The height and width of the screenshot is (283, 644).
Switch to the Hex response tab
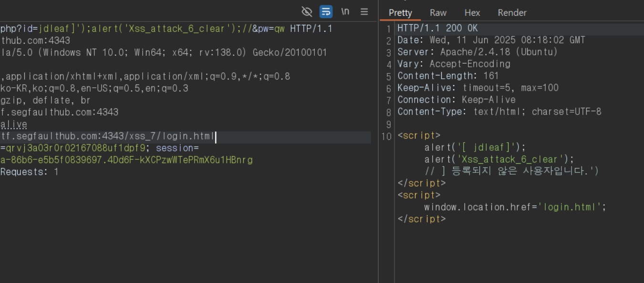point(472,13)
